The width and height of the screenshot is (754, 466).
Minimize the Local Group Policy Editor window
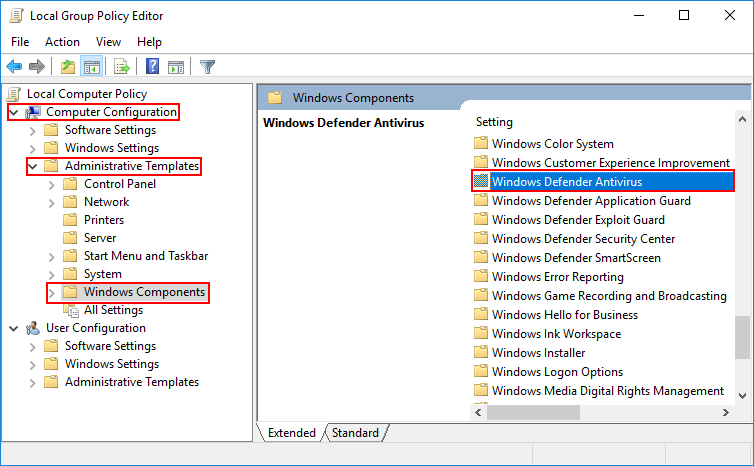639,15
